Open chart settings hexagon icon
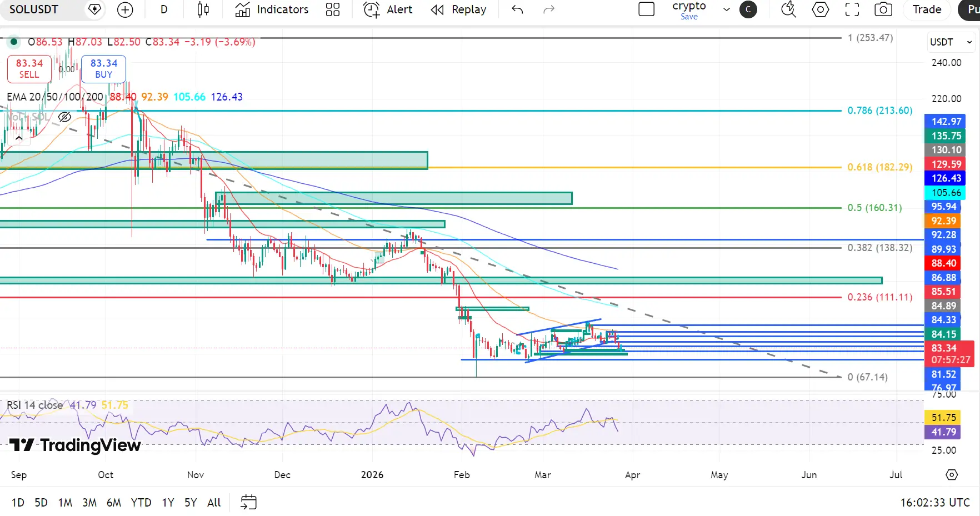 821,9
